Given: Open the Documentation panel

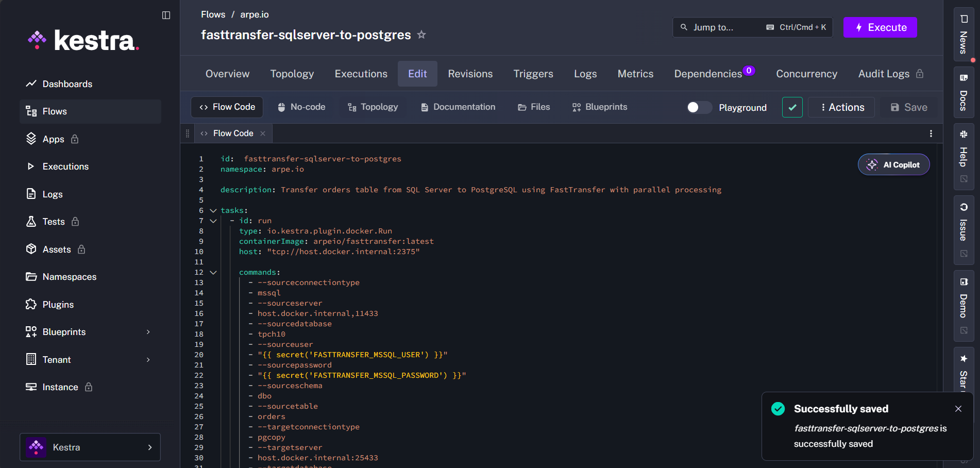Looking at the screenshot, I should click(458, 107).
